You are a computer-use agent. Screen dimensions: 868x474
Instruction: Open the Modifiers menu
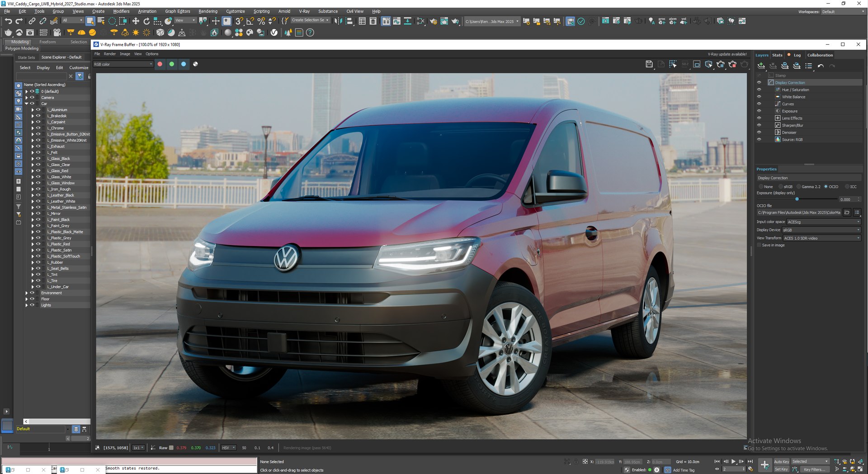point(121,11)
